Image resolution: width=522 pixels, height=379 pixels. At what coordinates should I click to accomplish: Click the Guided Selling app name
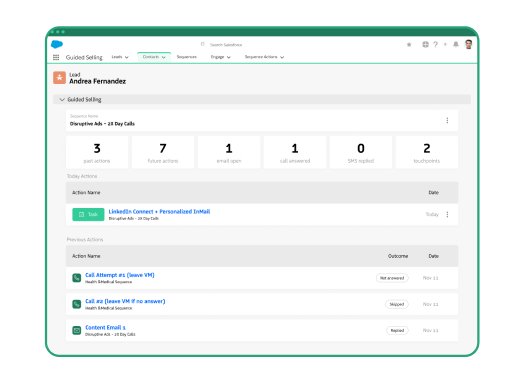(84, 57)
